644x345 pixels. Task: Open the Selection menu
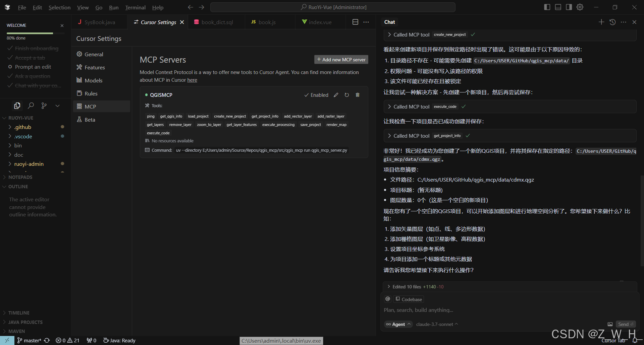(59, 7)
